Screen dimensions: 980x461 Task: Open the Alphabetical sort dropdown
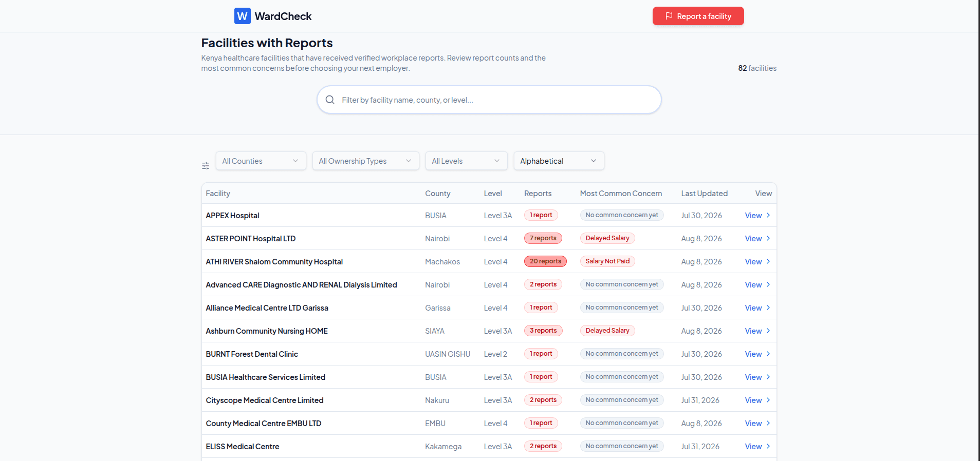(559, 161)
